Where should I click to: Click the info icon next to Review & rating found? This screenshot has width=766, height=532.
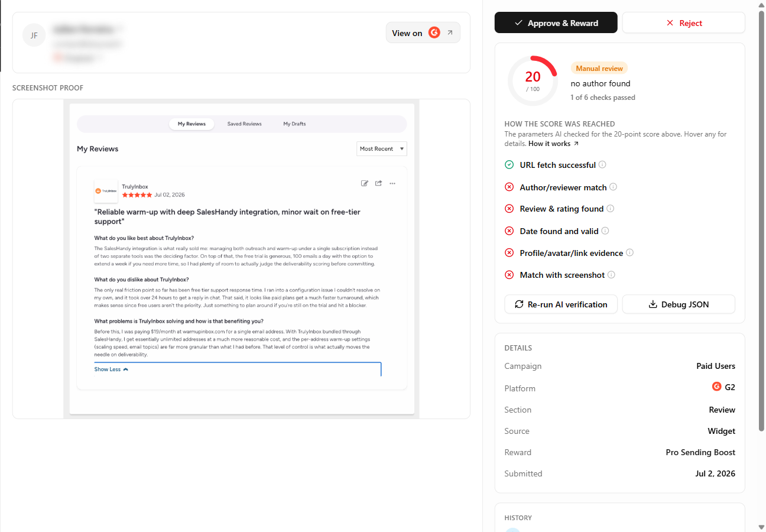(x=611, y=209)
